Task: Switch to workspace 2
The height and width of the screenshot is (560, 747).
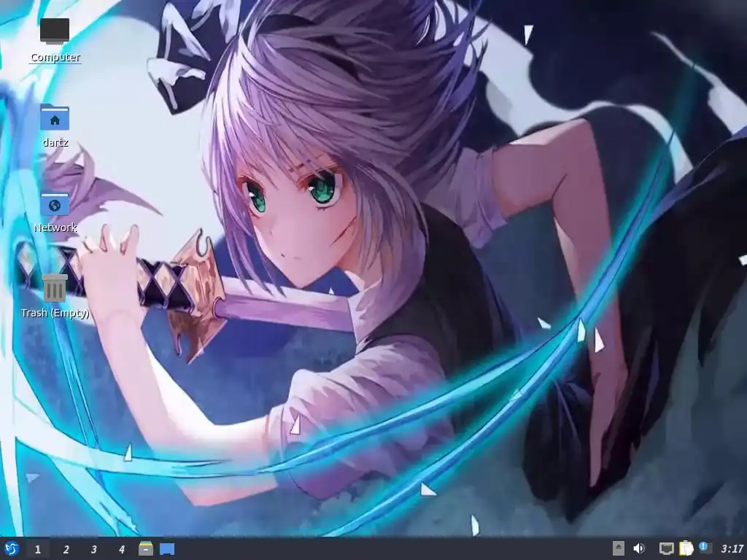Action: (x=66, y=550)
